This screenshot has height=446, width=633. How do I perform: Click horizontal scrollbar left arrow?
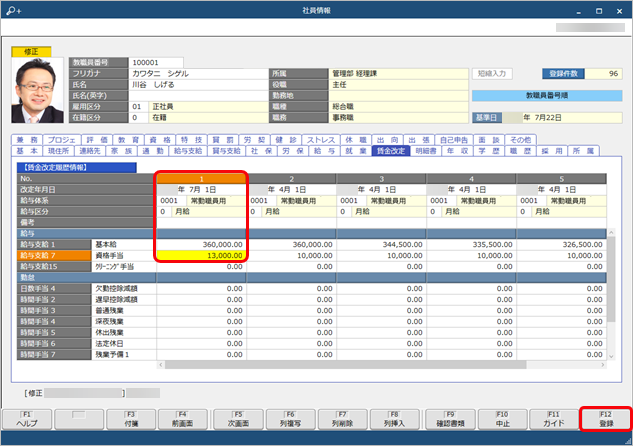click(x=161, y=365)
